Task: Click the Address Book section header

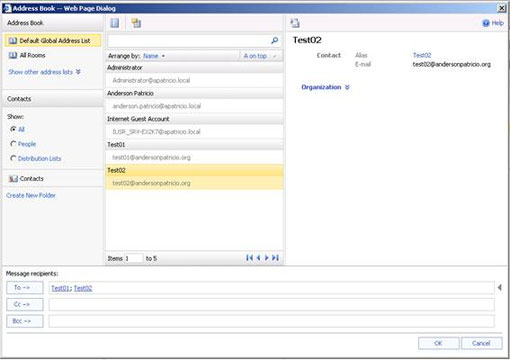Action: point(53,23)
